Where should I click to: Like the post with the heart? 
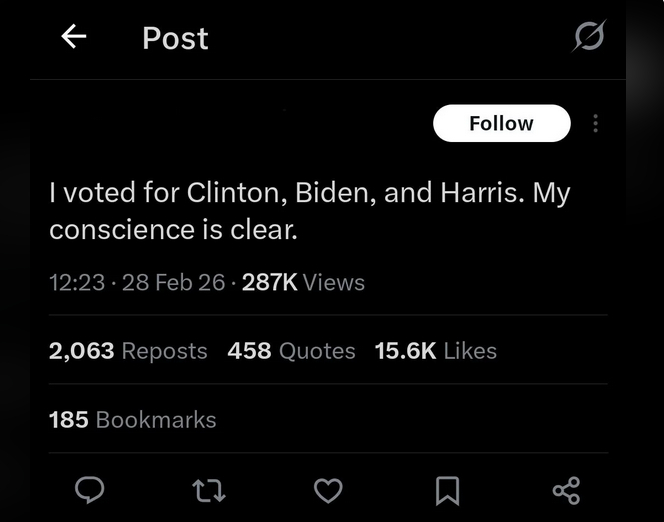coord(328,489)
